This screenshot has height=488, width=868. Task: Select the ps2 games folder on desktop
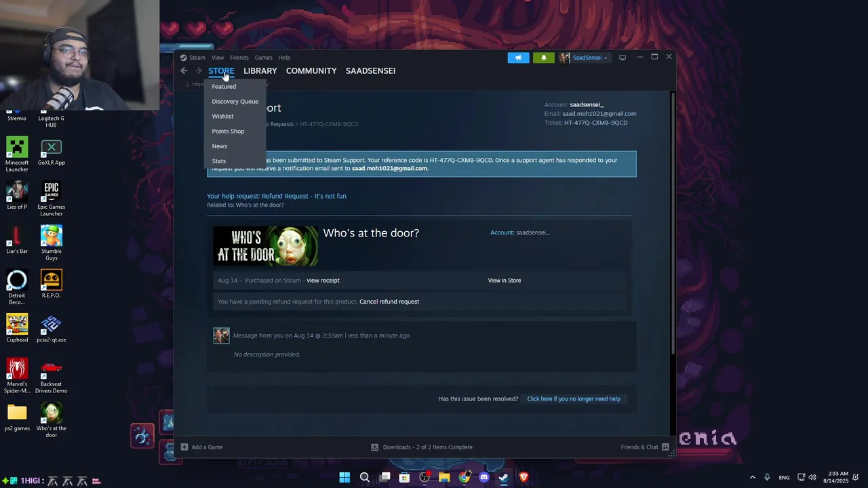pos(17,418)
